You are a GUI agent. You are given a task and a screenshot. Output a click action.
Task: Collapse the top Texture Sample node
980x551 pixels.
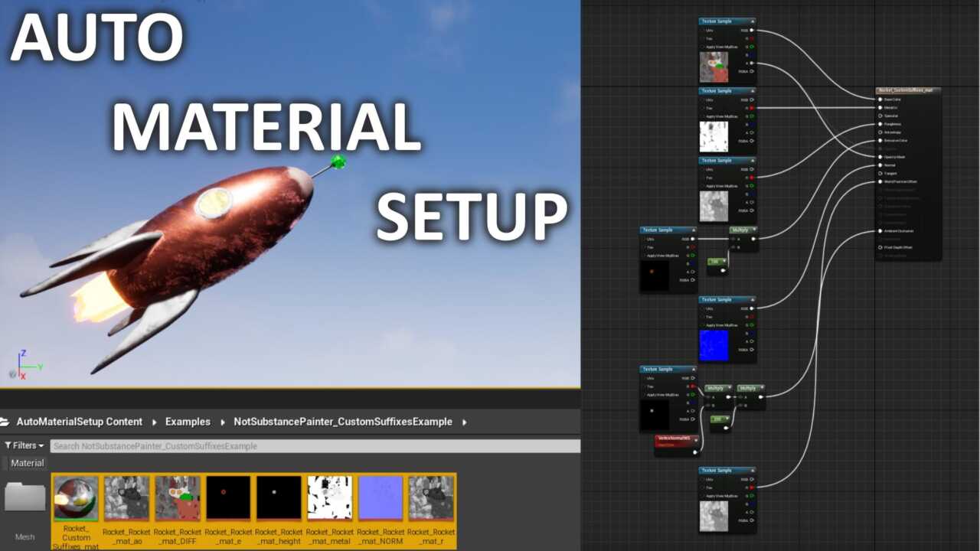(753, 21)
